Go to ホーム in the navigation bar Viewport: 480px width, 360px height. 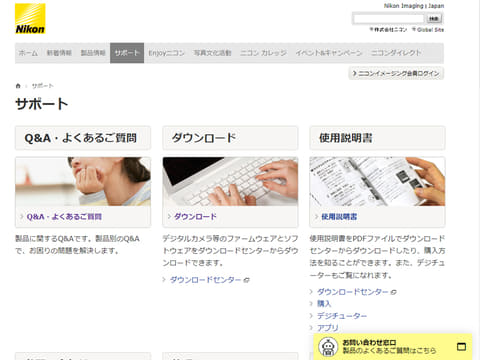tap(28, 53)
